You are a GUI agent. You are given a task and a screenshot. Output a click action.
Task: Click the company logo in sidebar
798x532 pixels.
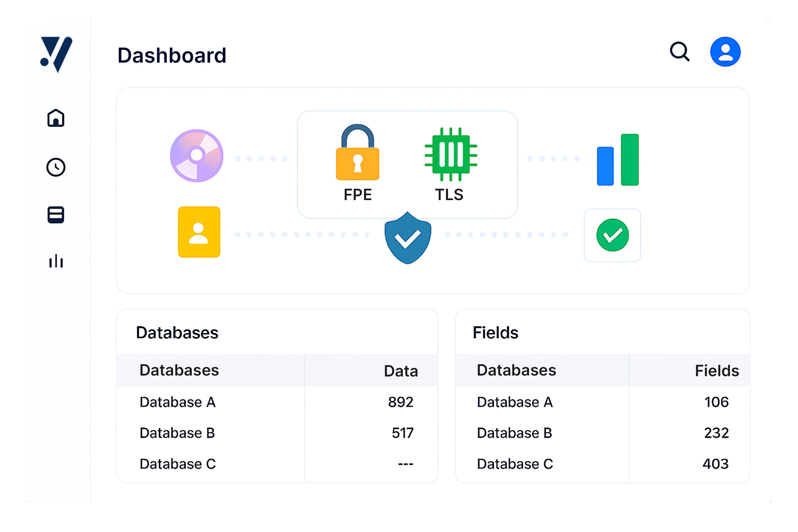coord(56,54)
